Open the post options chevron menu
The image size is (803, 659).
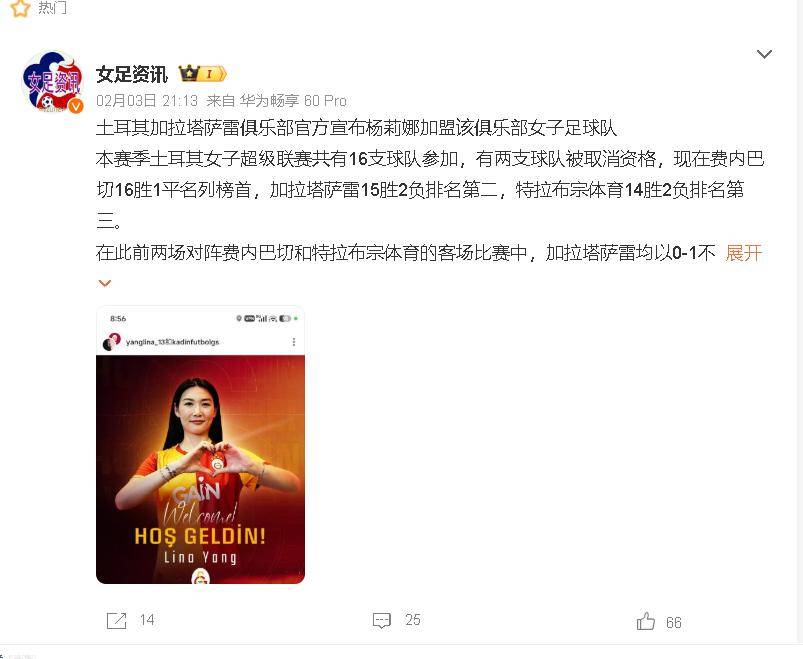coord(764,54)
